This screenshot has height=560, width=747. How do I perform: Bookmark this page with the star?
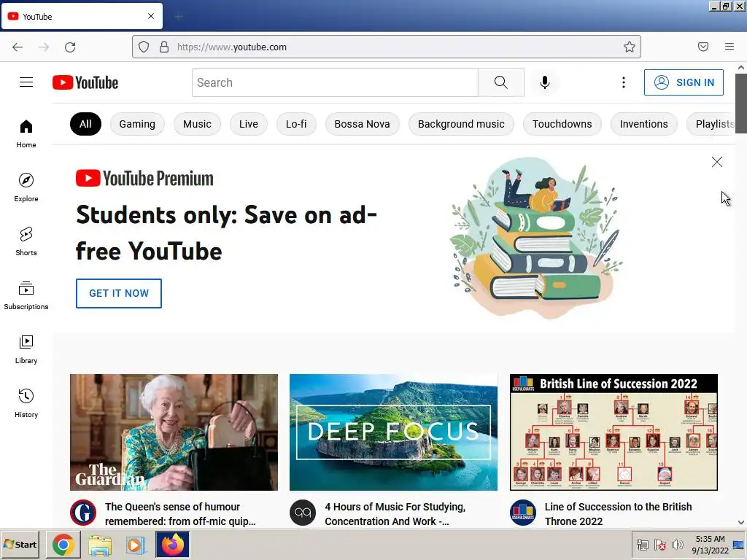tap(630, 47)
